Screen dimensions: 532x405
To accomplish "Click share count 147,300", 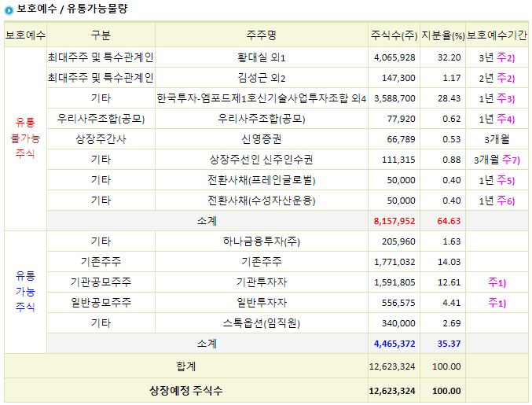I will [x=398, y=78].
